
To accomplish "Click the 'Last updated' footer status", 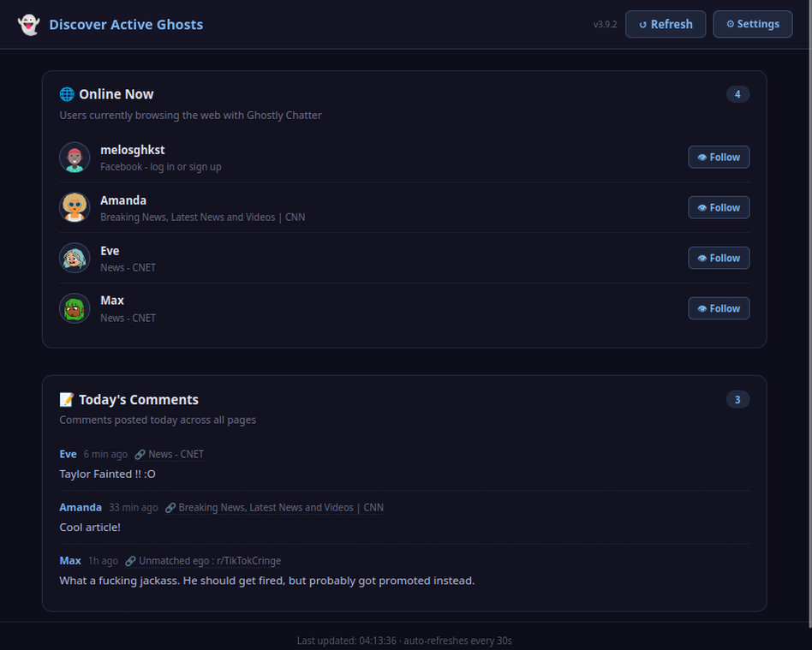I will [x=404, y=641].
